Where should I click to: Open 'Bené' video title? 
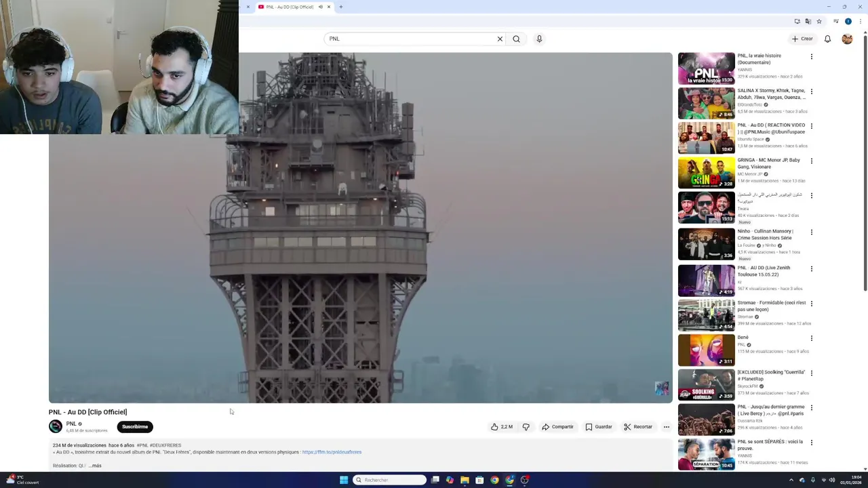tap(743, 338)
